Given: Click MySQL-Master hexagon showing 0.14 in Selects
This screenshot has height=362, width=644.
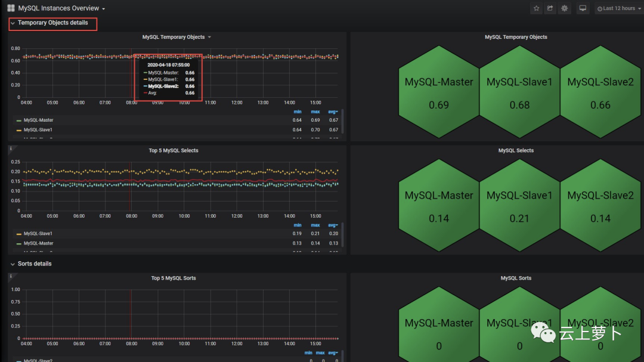Looking at the screenshot, I should point(439,205).
